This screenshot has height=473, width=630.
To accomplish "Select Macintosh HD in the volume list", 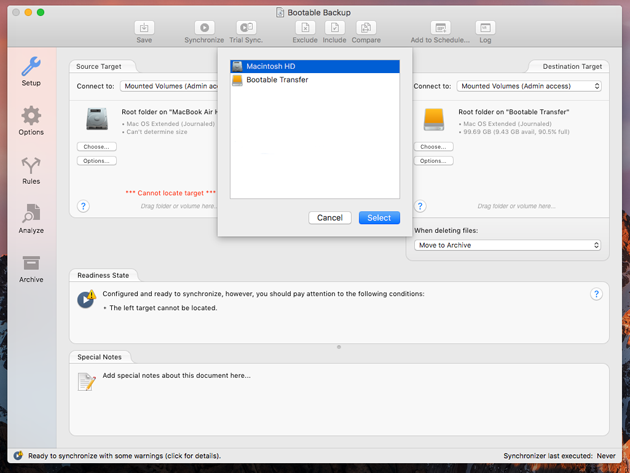I will pos(315,66).
